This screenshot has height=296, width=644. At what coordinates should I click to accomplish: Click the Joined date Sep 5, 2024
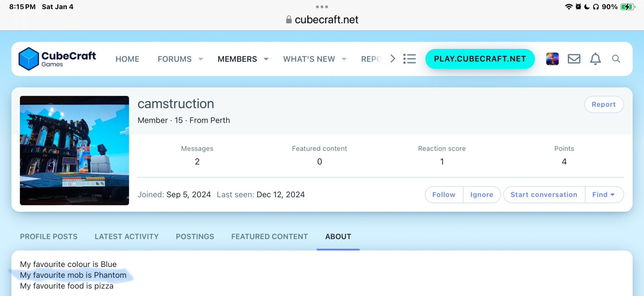click(189, 195)
